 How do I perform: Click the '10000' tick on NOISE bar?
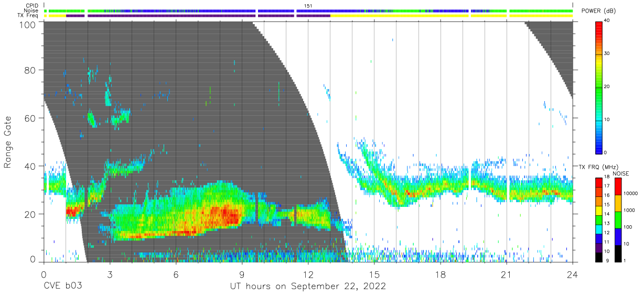point(630,194)
